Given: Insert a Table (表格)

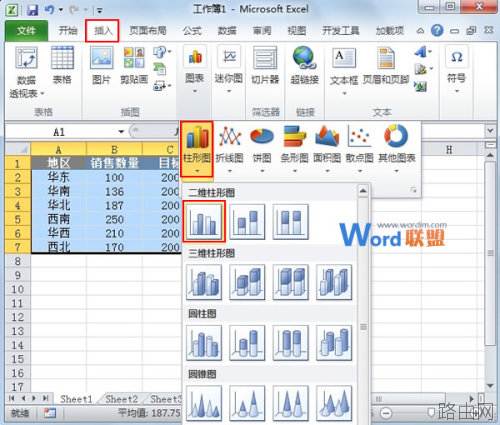Looking at the screenshot, I should (62, 65).
